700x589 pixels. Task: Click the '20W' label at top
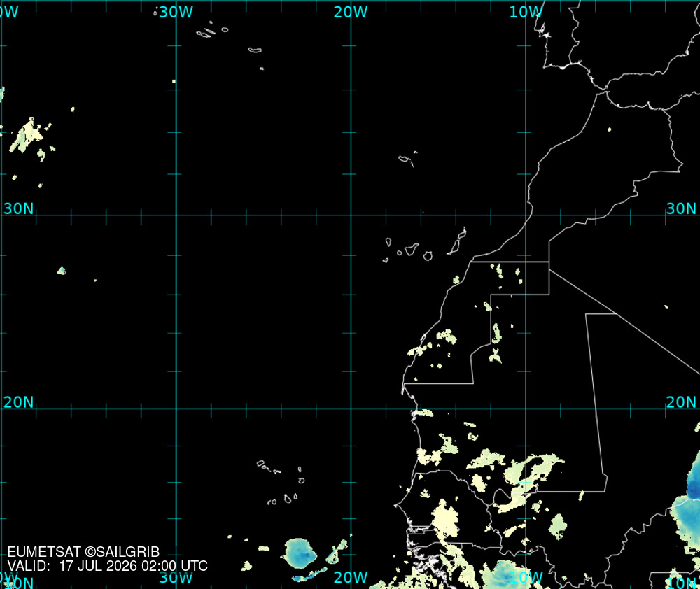tap(351, 12)
